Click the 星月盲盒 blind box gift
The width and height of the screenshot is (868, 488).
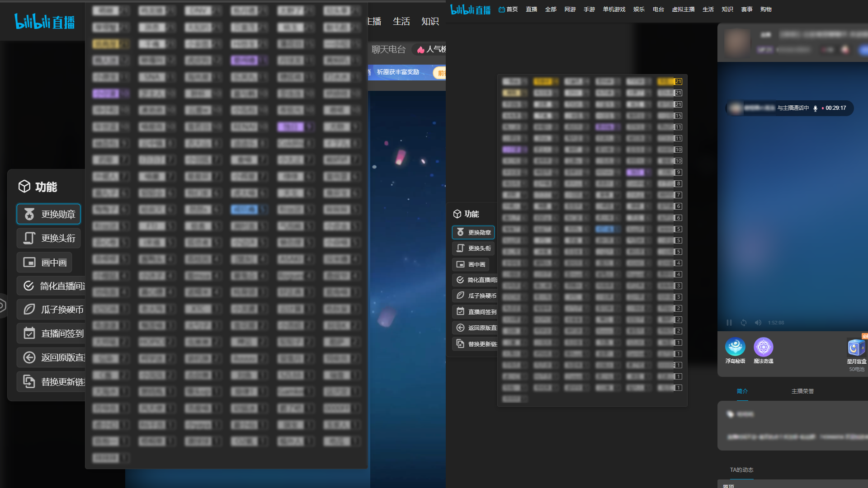click(856, 348)
